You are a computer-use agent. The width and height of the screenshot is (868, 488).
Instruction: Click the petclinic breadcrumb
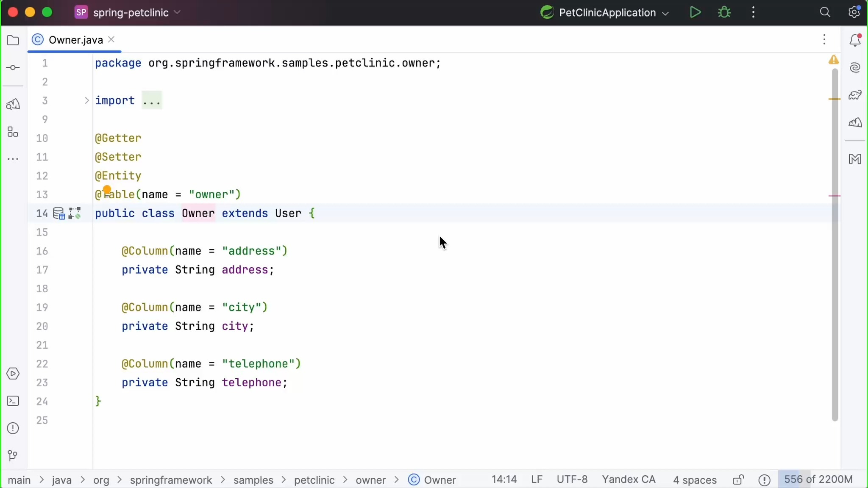(x=314, y=480)
